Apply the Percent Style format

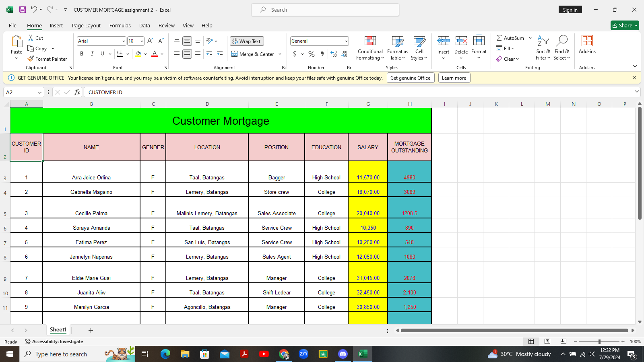[x=312, y=54]
